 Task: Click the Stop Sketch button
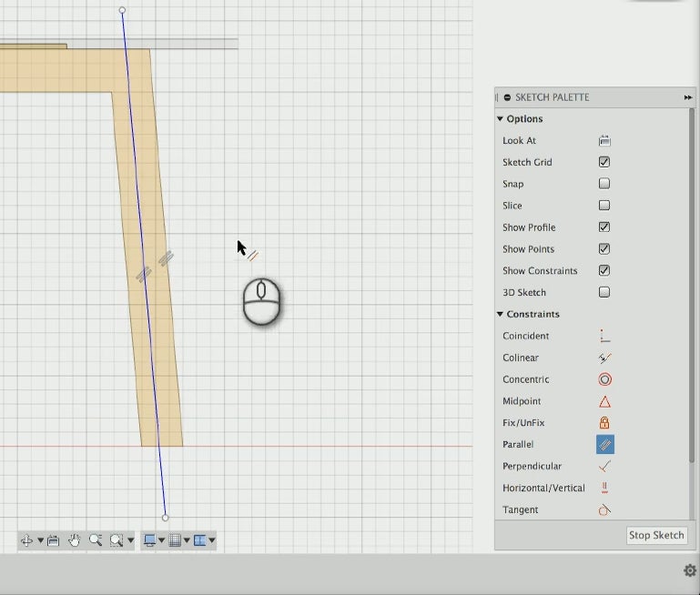pyautogui.click(x=656, y=535)
